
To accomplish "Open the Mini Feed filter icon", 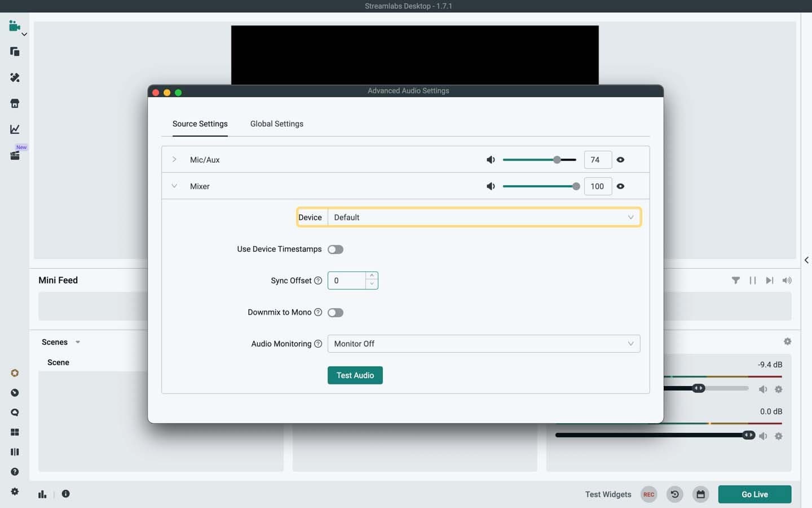I will (736, 280).
